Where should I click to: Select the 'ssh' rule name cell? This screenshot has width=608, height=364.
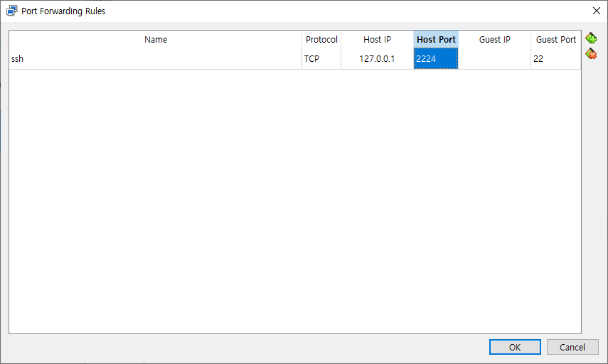pyautogui.click(x=156, y=59)
